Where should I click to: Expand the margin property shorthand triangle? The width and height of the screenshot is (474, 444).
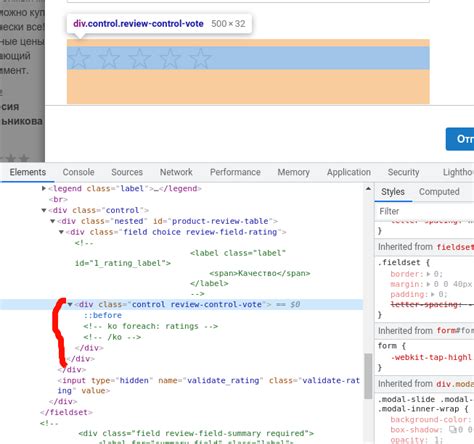coord(428,284)
